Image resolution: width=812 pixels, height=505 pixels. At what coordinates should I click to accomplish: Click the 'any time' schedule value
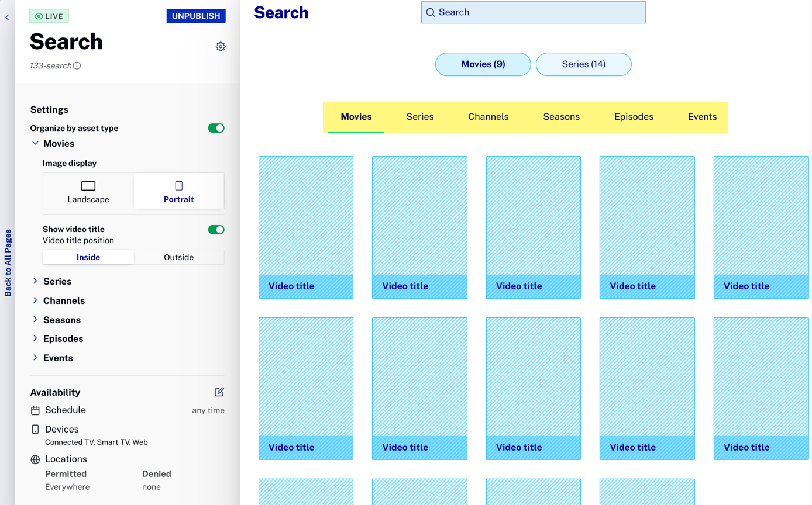(208, 410)
